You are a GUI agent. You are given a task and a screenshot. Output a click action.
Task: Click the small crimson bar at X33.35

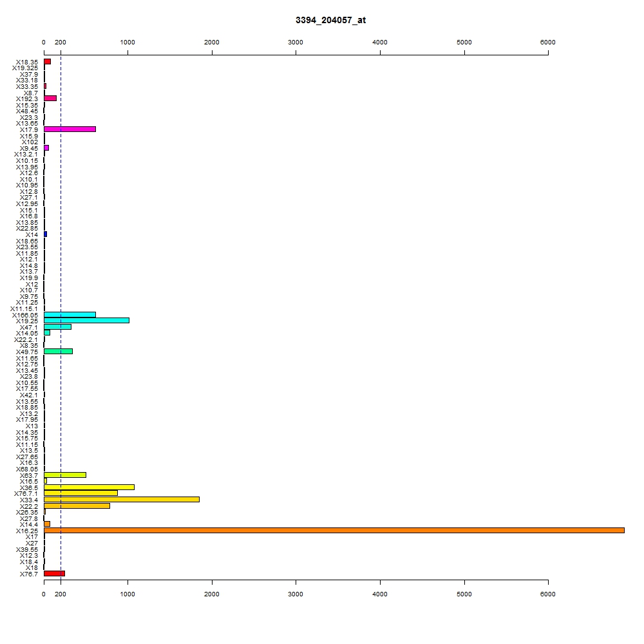tap(45, 86)
